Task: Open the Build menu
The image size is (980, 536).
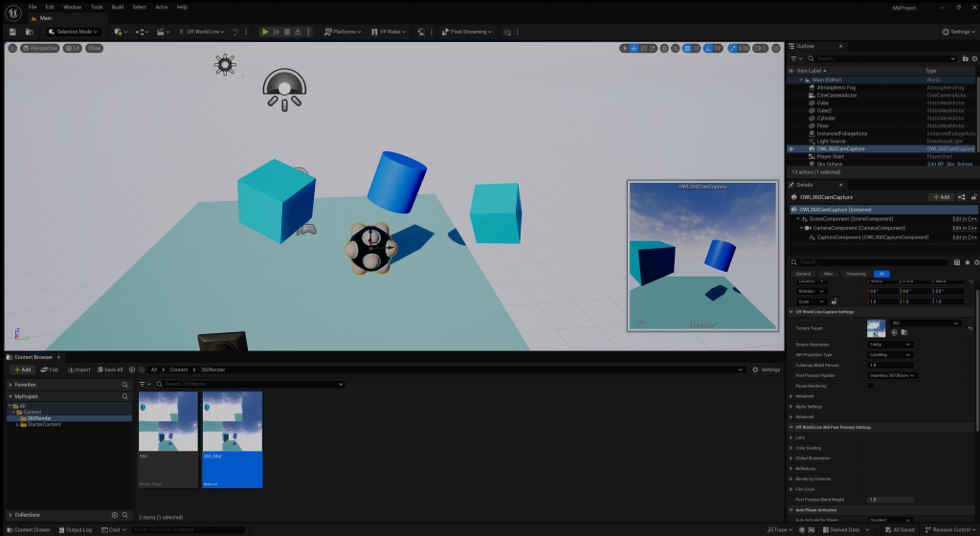Action: (x=118, y=8)
